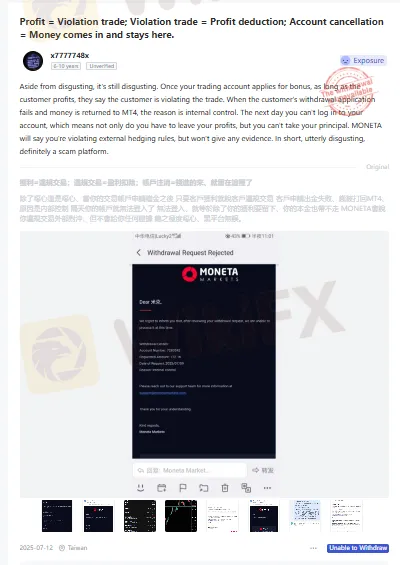Click the Unable to Withdraw label

point(358,548)
